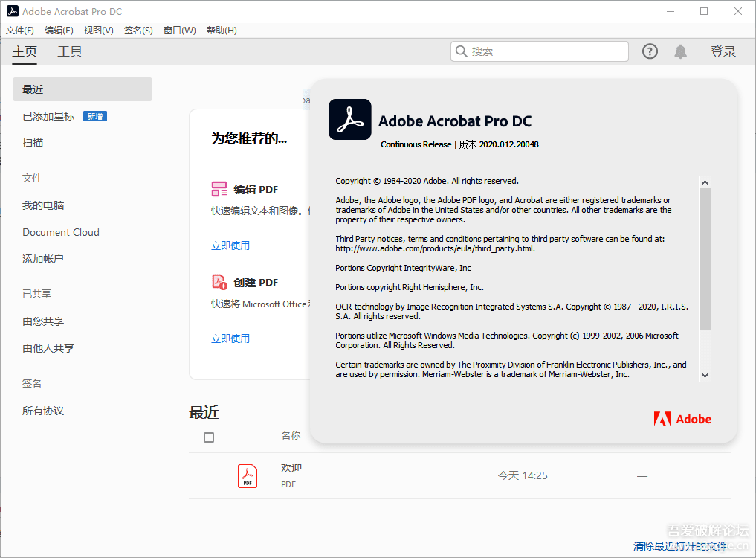Click the about dialog scroll-down arrow
756x558 pixels.
705,376
